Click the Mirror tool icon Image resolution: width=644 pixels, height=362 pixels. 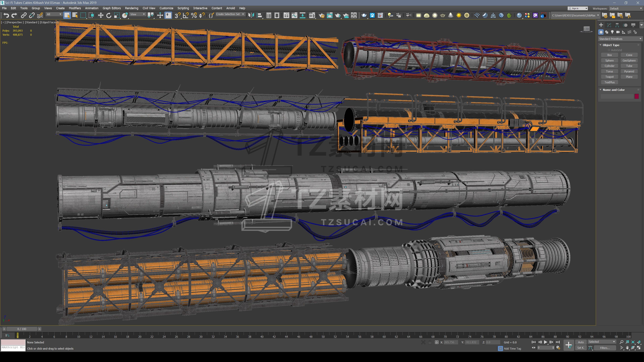coord(251,15)
